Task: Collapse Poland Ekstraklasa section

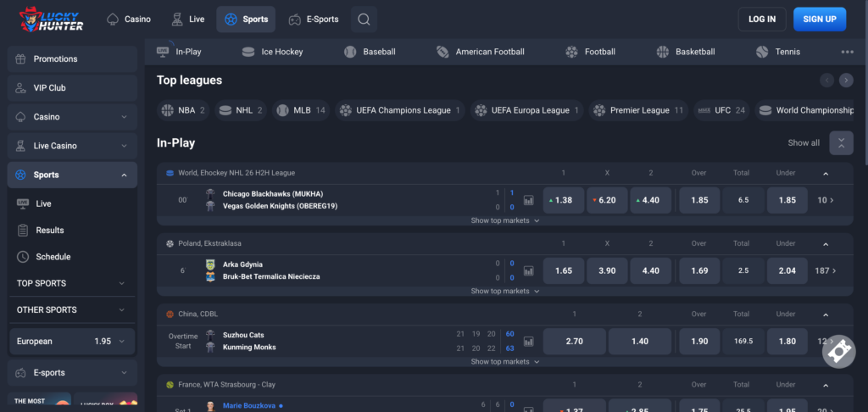Action: [826, 243]
